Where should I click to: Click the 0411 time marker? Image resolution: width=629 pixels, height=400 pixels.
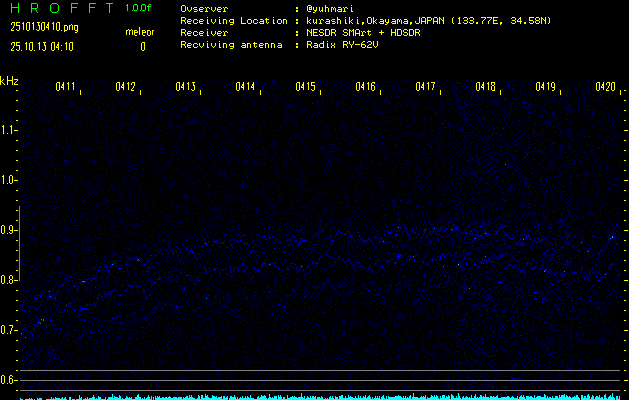(66, 88)
